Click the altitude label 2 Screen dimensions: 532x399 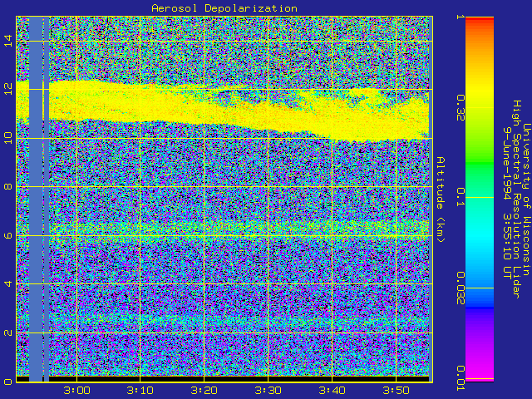point(8,332)
